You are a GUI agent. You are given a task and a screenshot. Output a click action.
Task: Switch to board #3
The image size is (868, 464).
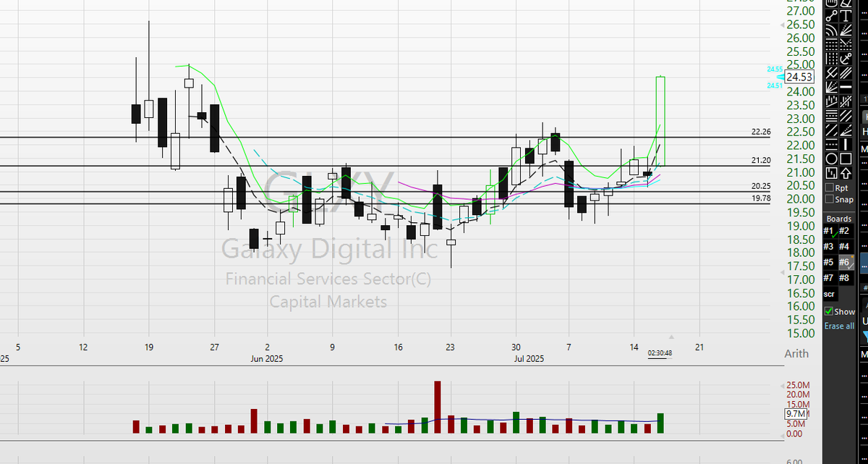pyautogui.click(x=829, y=246)
